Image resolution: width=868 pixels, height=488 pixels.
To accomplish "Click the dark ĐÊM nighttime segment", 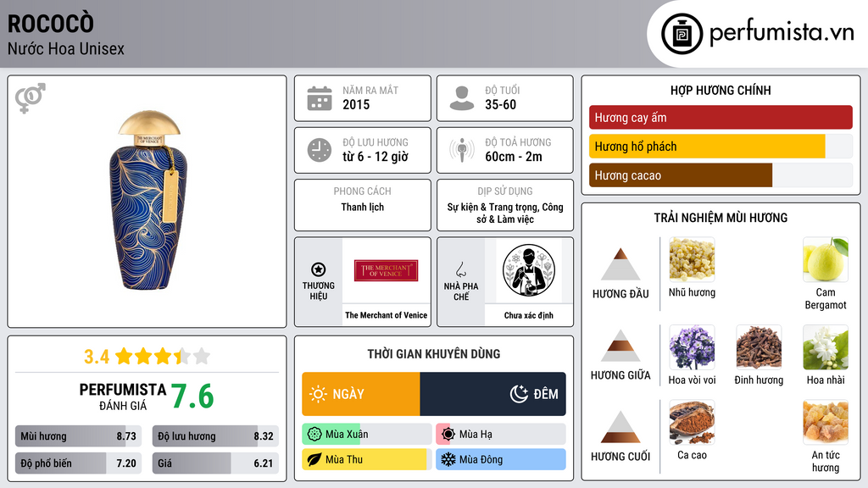I will coord(492,394).
